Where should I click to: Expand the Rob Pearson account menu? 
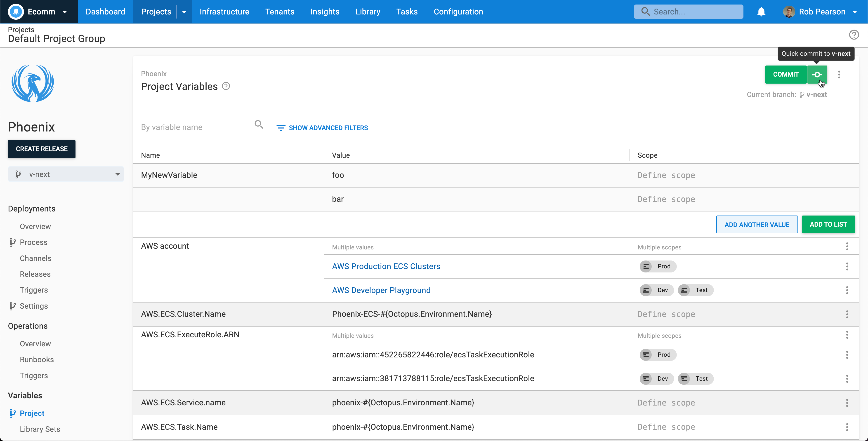click(x=855, y=12)
